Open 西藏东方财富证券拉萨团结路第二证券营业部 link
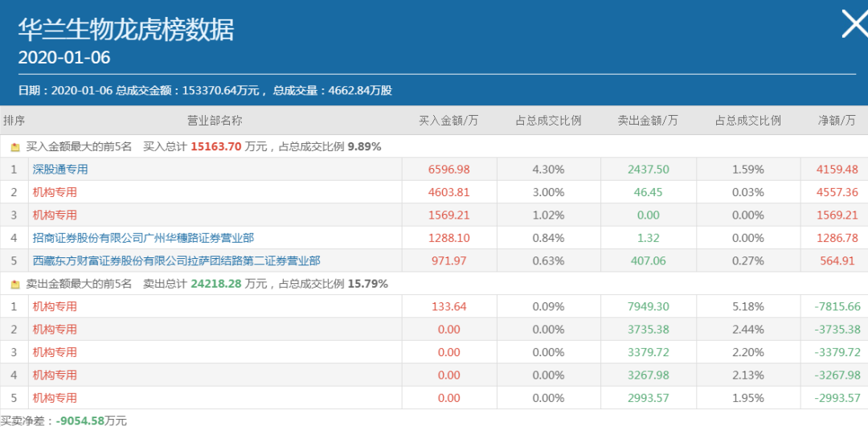Screen dimensions: 868x427 [176, 261]
